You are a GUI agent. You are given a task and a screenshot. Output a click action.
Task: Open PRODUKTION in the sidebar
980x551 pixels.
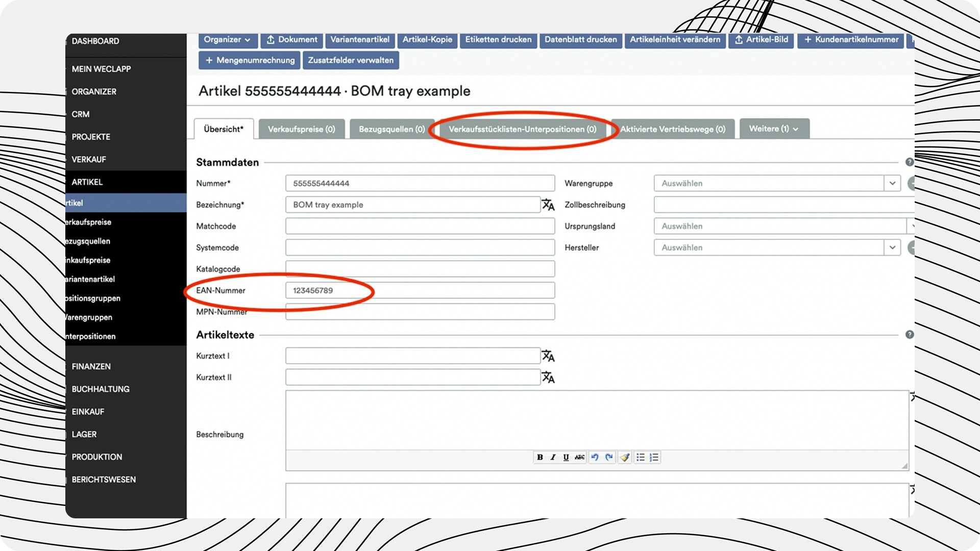coord(97,457)
